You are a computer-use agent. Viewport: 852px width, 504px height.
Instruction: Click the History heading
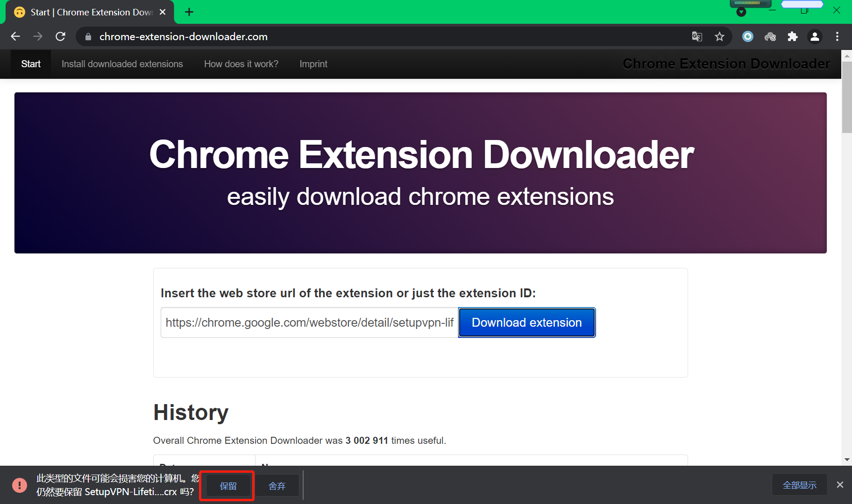[191, 413]
